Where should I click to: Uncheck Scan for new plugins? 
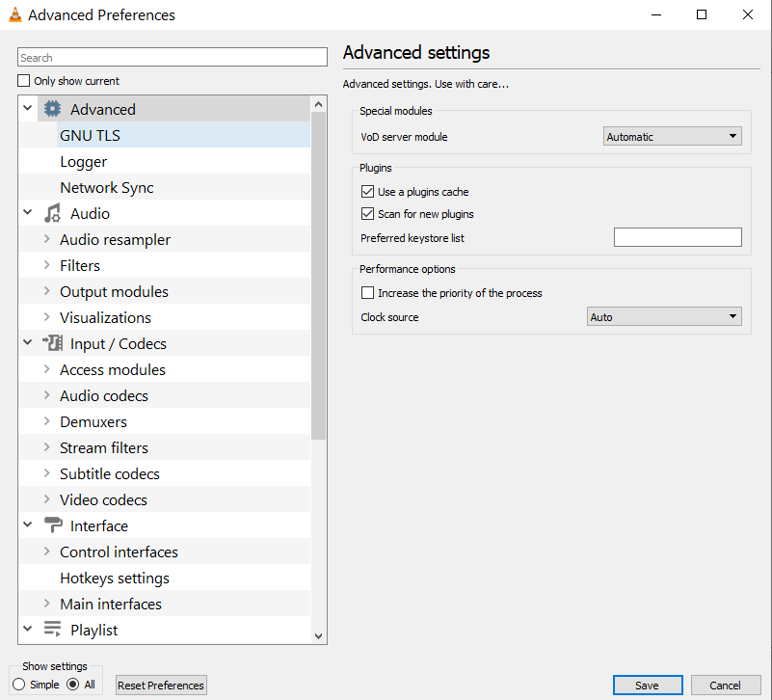(367, 213)
